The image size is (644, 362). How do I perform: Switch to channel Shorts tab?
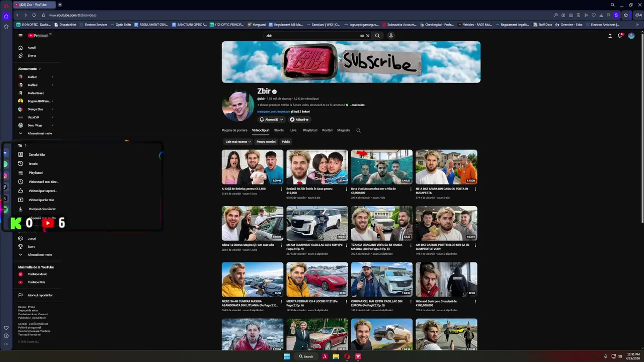click(x=279, y=130)
